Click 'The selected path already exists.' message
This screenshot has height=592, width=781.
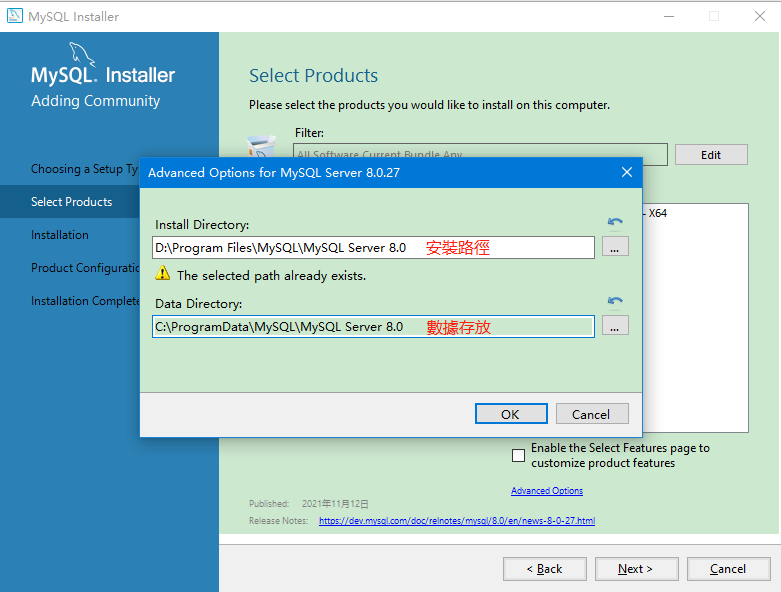pos(271,275)
